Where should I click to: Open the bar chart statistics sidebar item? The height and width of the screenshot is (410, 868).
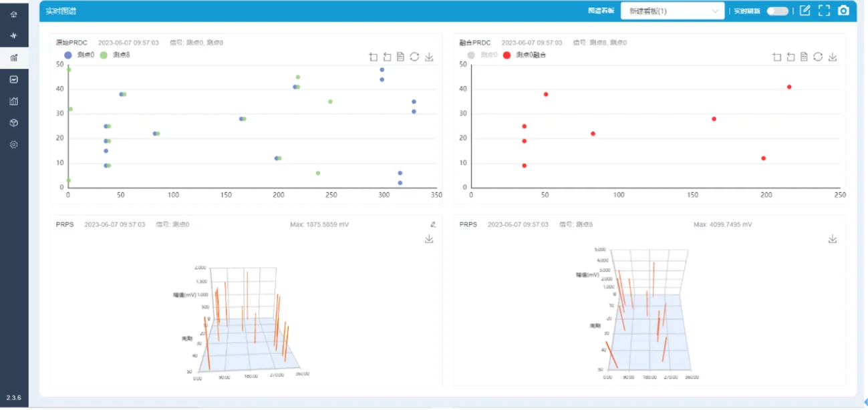[x=14, y=101]
